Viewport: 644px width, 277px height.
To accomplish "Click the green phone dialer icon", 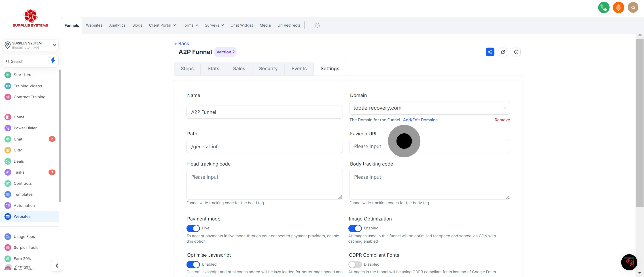I will 604,8.
